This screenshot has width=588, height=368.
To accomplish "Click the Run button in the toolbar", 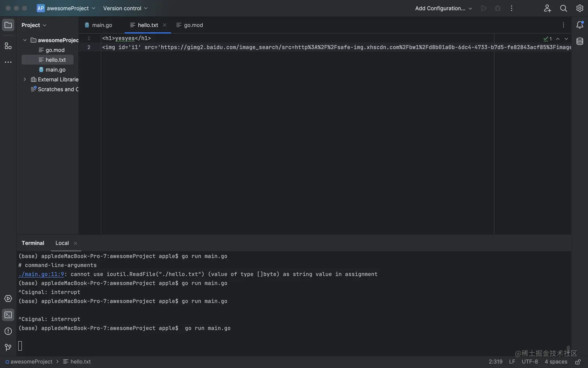I will 484,8.
